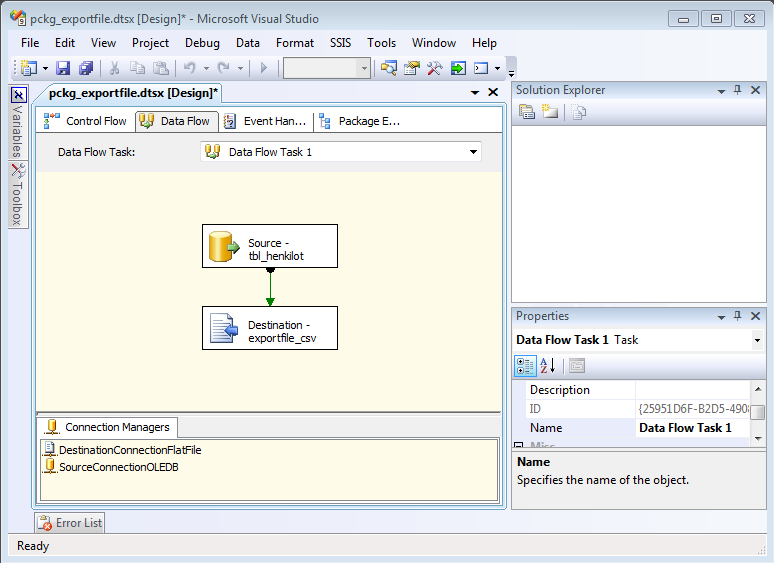Open the Toolbox hammer-wrench toolbar icon
The width and height of the screenshot is (774, 563).
click(434, 68)
